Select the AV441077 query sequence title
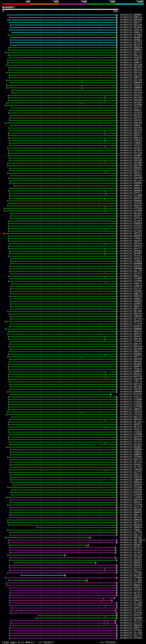 point(8,7)
